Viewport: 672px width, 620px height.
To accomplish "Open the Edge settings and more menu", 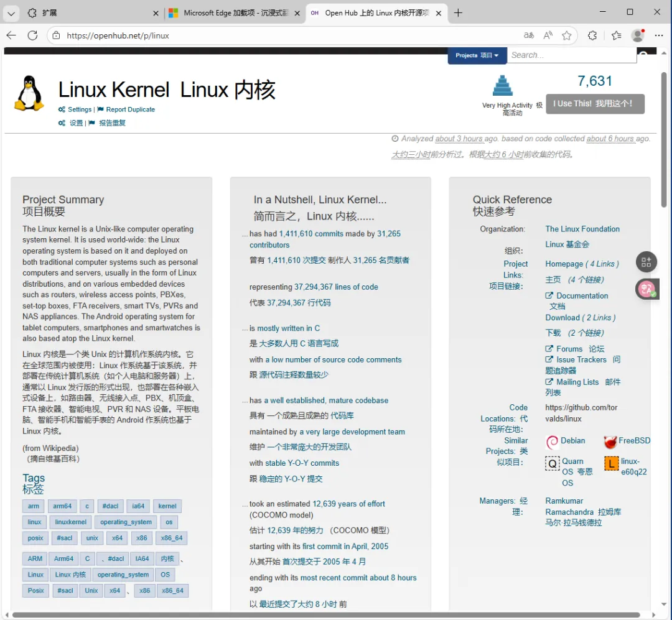I will [x=659, y=35].
